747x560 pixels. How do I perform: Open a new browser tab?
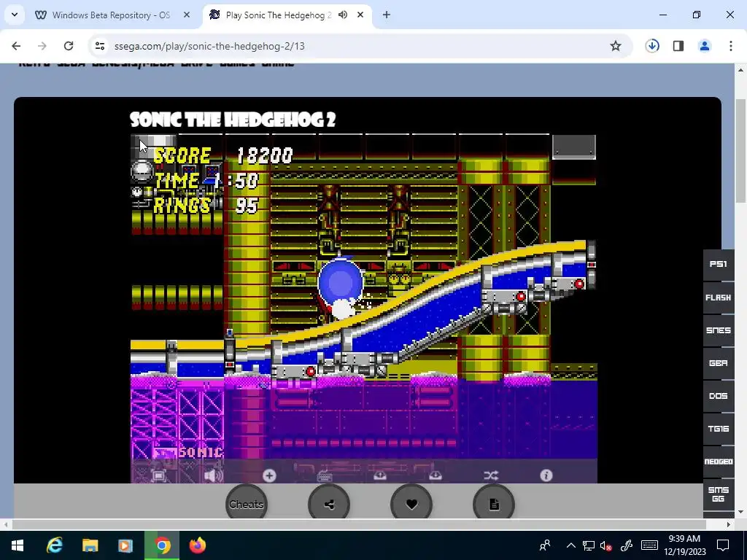(387, 15)
